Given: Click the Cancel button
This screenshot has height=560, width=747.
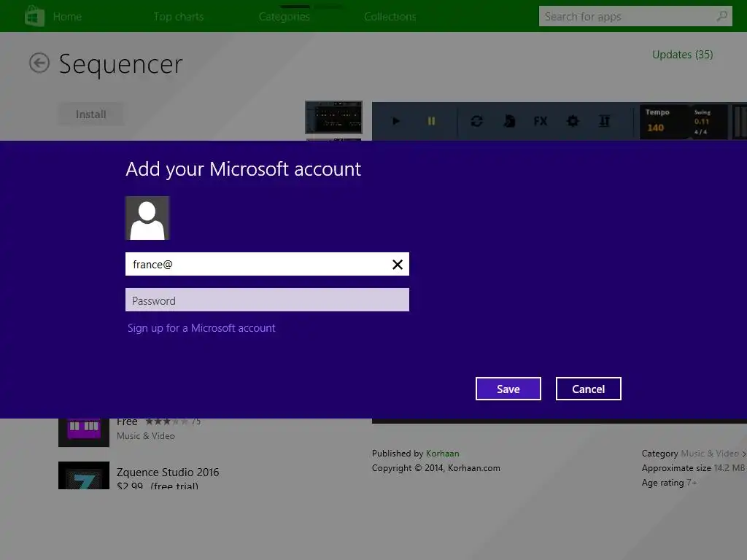Looking at the screenshot, I should [x=589, y=389].
